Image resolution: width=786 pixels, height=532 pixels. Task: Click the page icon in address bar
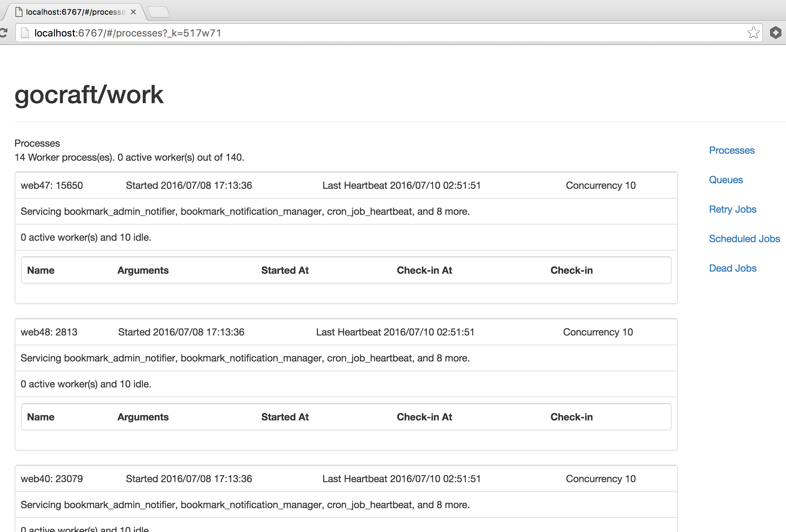[x=25, y=33]
